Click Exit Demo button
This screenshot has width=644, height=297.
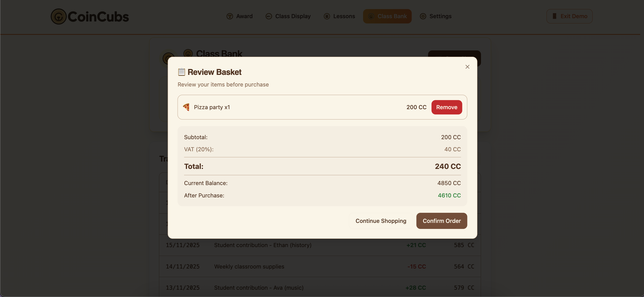[x=569, y=16]
